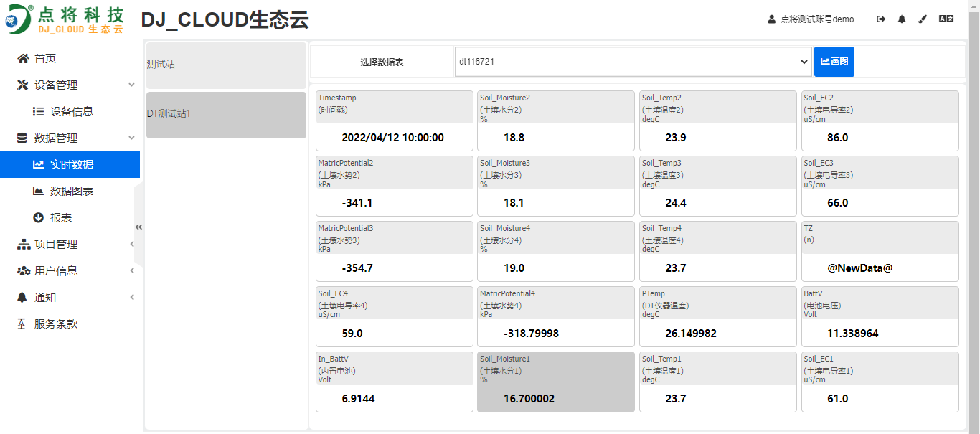
Task: Open notifications bell in top bar
Action: (x=902, y=19)
